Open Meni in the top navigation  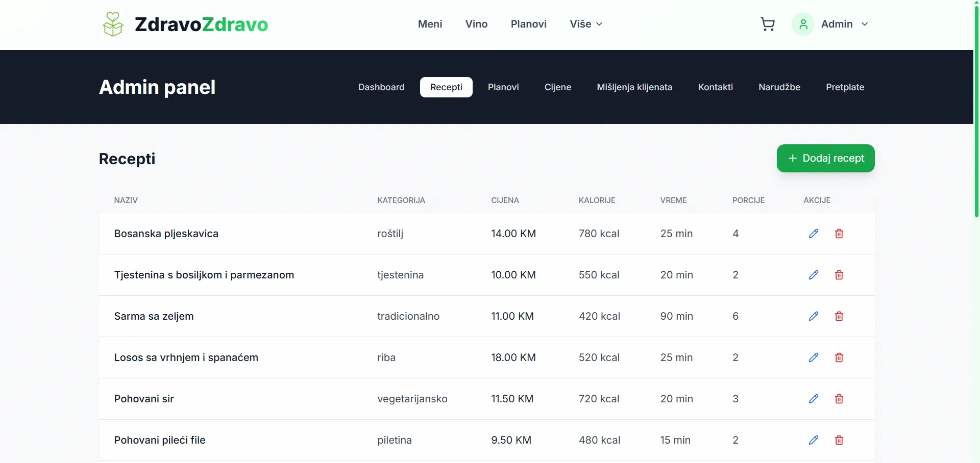[x=430, y=24]
